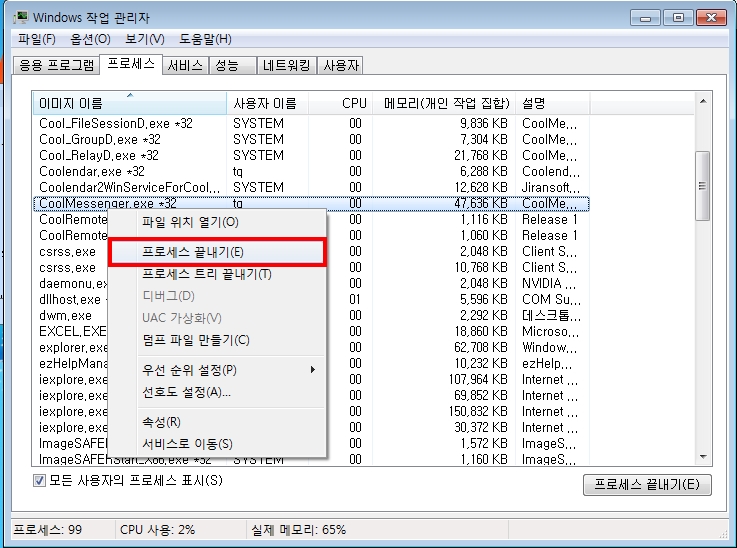
Task: Click the vertical scrollbar thumb
Action: pos(703,186)
